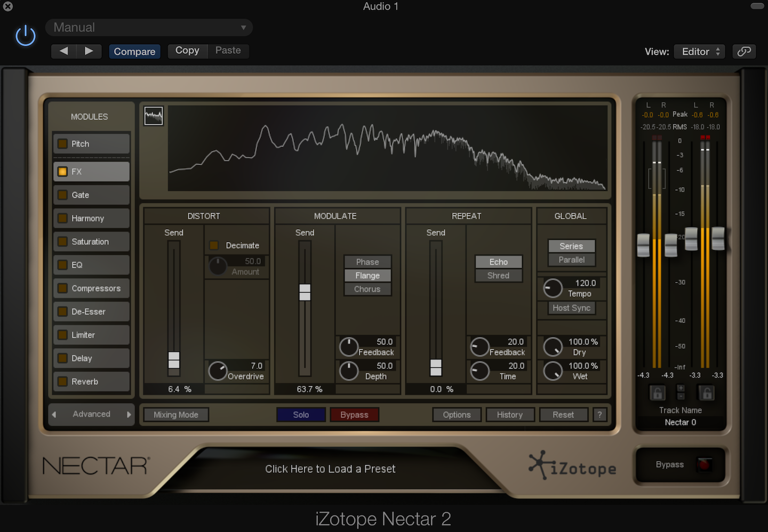
Task: Click the Solo button
Action: [301, 415]
